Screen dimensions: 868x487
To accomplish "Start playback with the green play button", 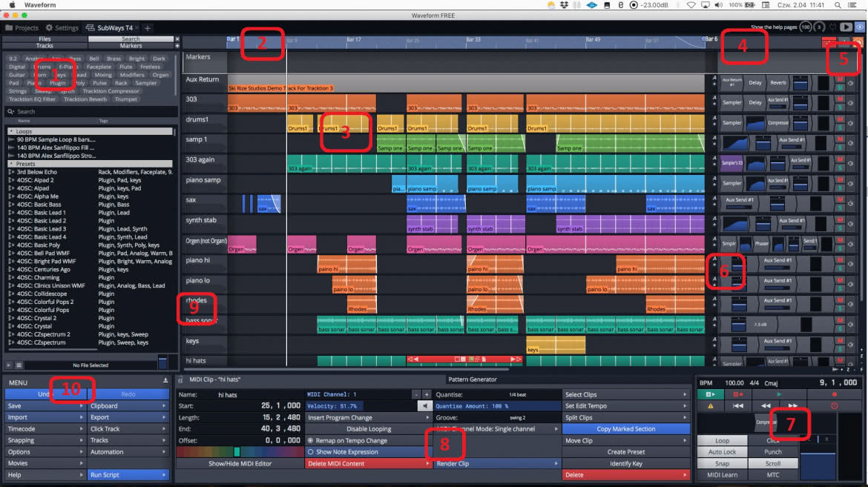I will (779, 394).
